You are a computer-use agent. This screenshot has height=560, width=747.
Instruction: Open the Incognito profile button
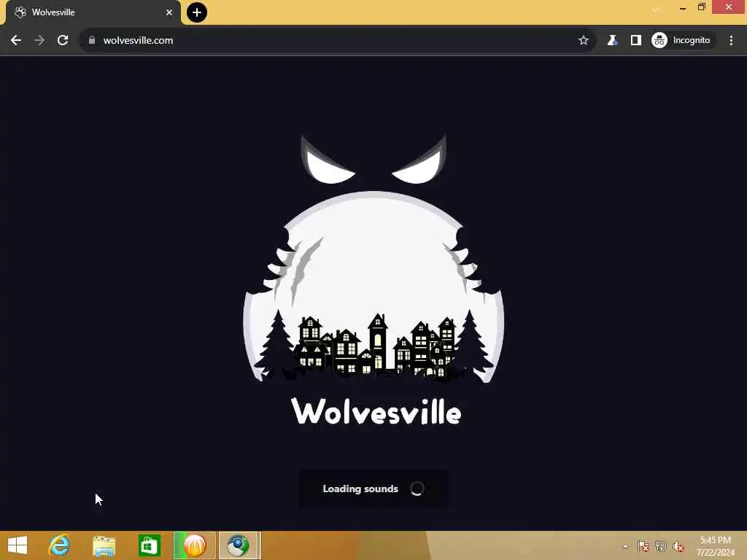coord(682,41)
